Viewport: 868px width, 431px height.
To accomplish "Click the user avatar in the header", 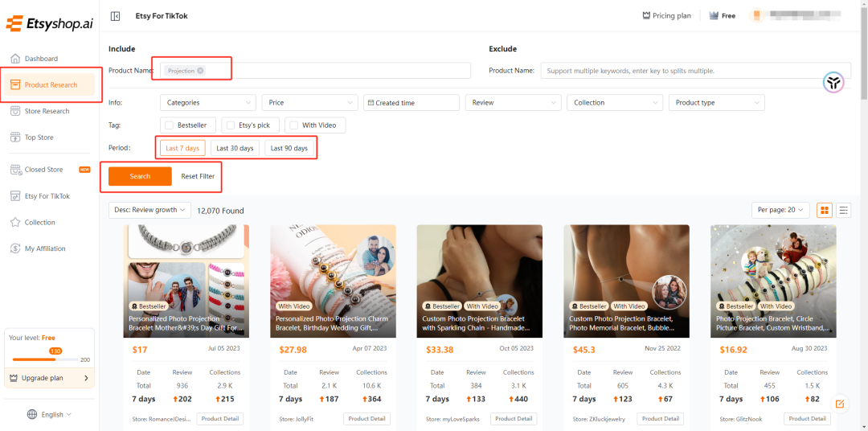I will tap(756, 15).
